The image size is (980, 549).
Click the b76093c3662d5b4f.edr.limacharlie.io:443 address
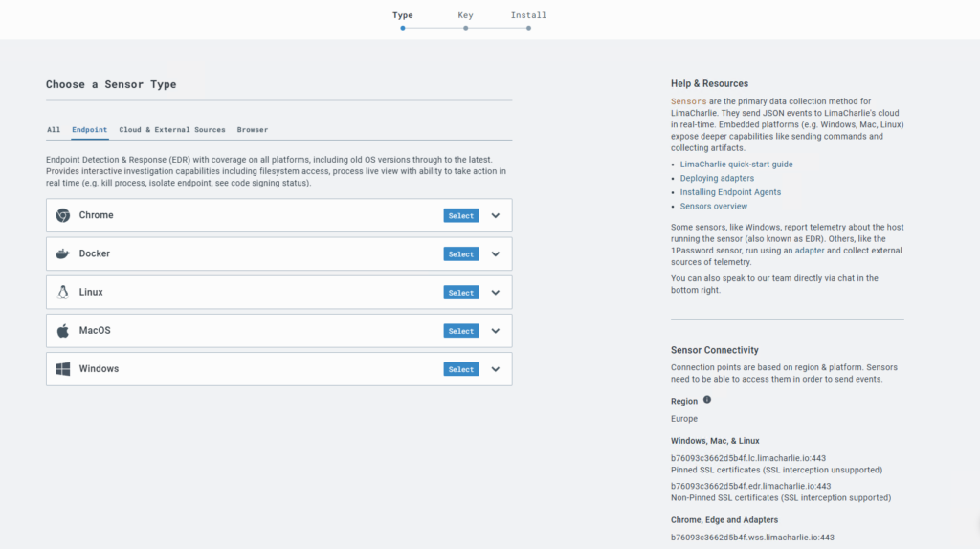[x=750, y=486]
